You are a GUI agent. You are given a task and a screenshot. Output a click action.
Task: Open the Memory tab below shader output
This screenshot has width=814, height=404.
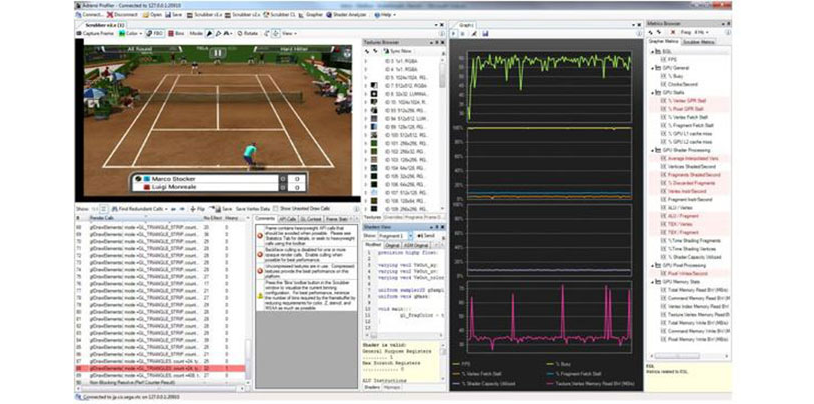[x=390, y=387]
